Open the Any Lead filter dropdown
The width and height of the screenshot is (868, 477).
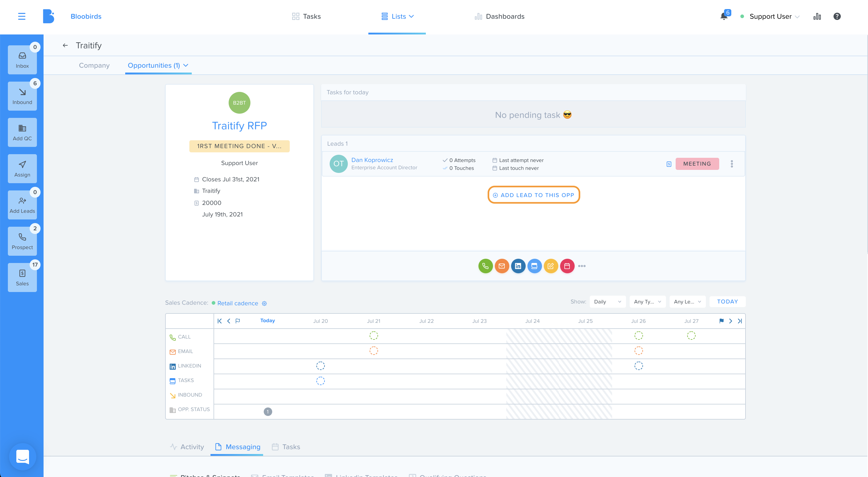687,302
